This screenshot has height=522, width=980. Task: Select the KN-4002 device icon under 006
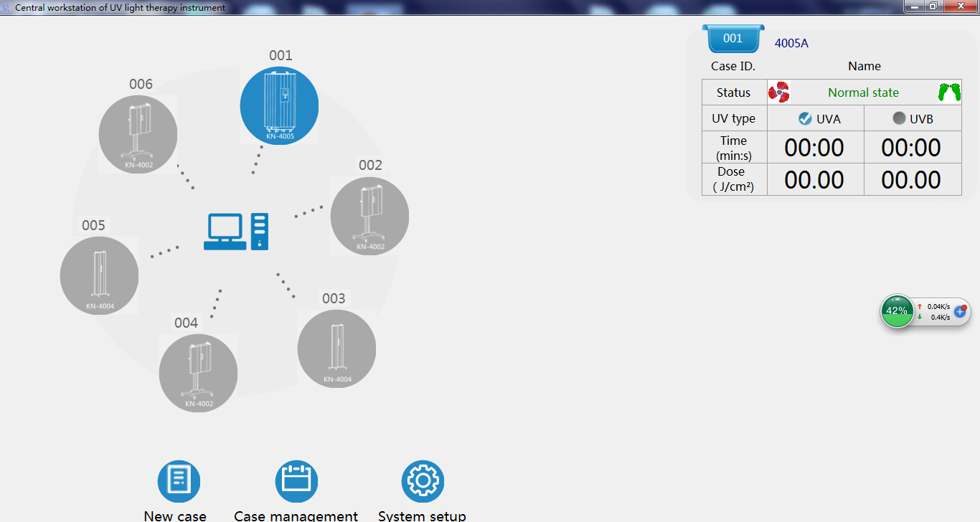click(138, 134)
